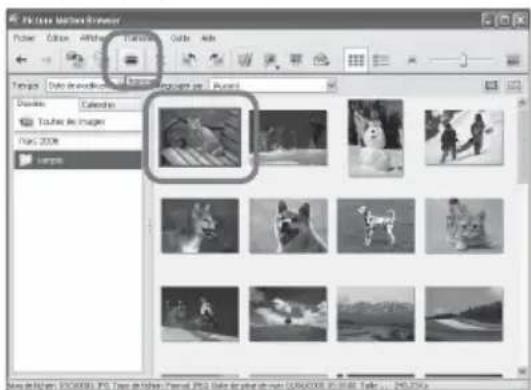531x390 pixels.
Task: Click the toolbar icon left of the e-mail icon
Action: [296, 60]
